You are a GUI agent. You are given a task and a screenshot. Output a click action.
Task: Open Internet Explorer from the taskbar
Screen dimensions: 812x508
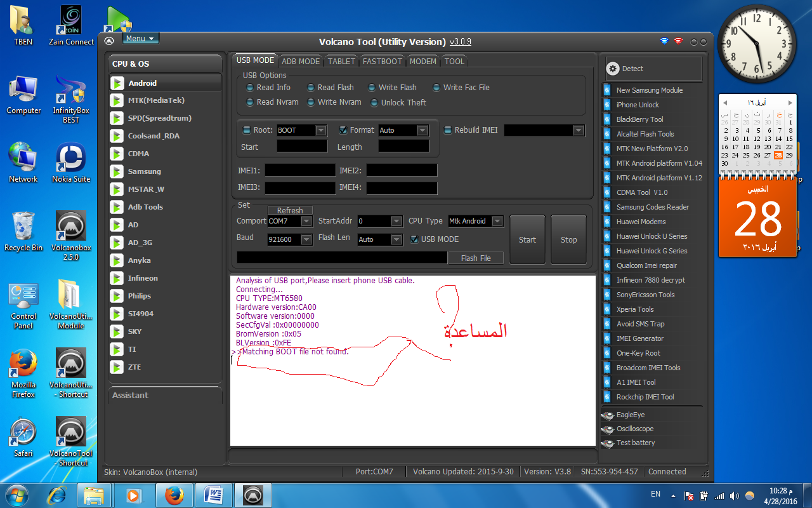pos(57,495)
